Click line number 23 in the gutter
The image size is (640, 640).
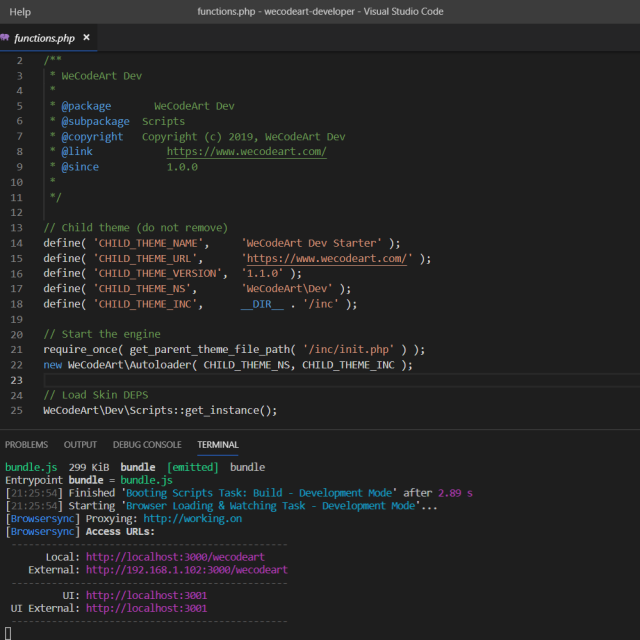(16, 380)
